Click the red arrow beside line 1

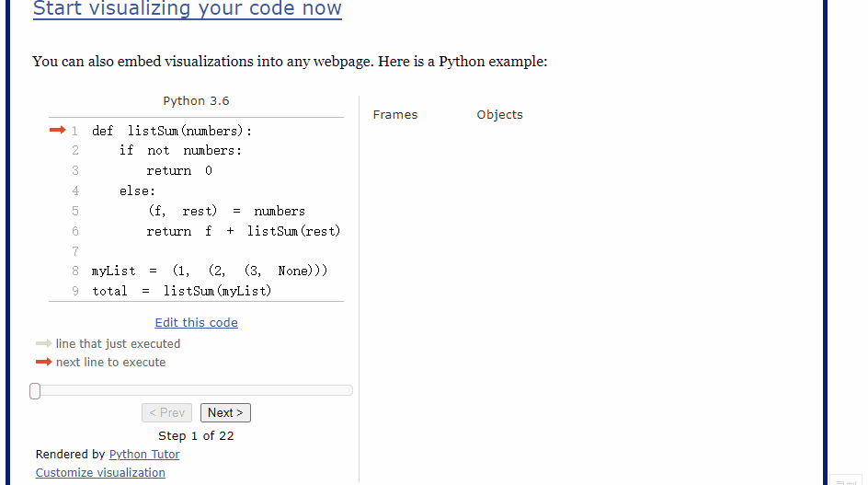coord(58,131)
